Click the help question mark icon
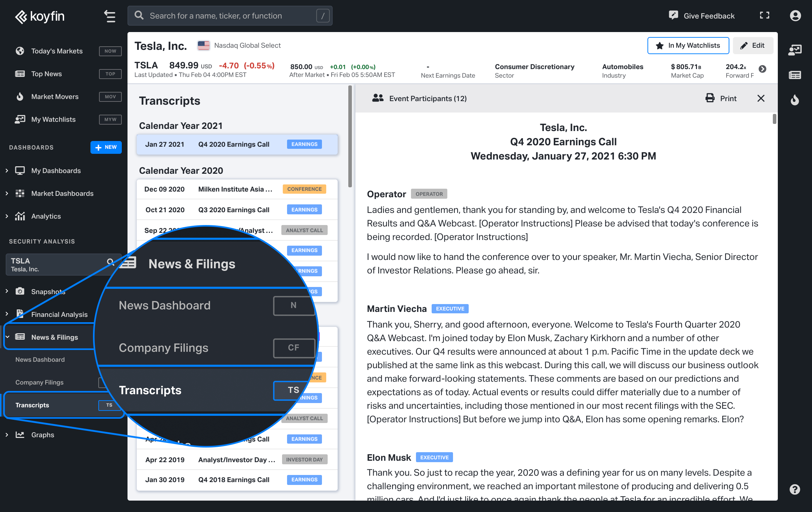Image resolution: width=812 pixels, height=512 pixels. pyautogui.click(x=795, y=490)
